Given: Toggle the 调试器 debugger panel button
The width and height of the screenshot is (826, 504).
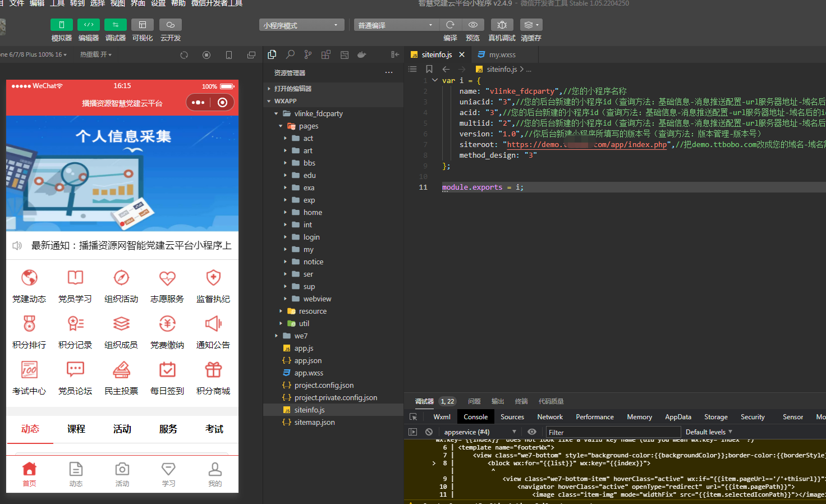Looking at the screenshot, I should (x=116, y=25).
